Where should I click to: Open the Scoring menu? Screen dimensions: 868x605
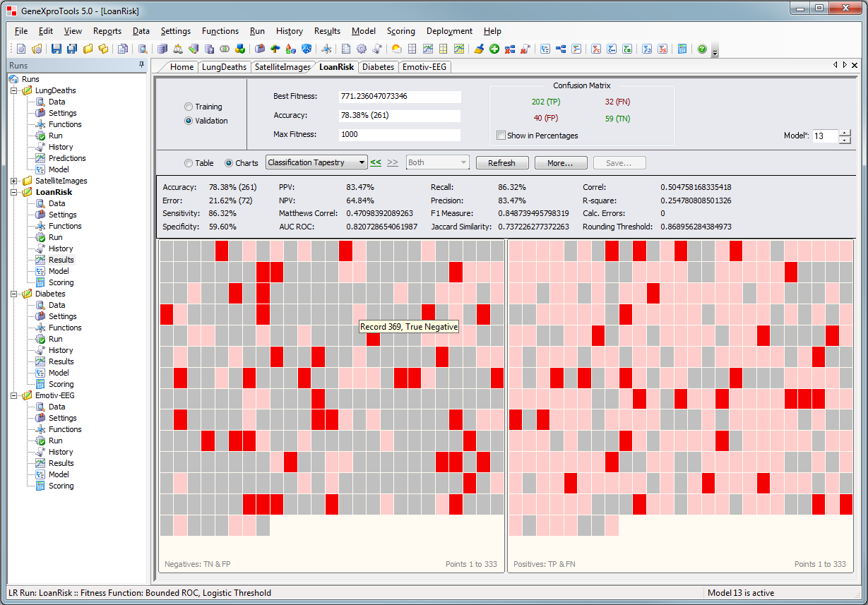(x=400, y=31)
